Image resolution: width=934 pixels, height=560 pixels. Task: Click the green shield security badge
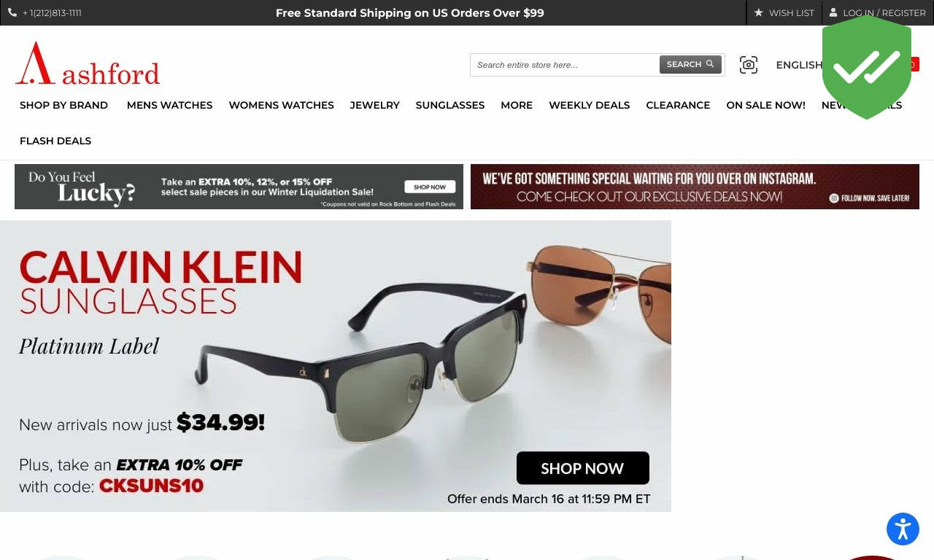[x=867, y=67]
